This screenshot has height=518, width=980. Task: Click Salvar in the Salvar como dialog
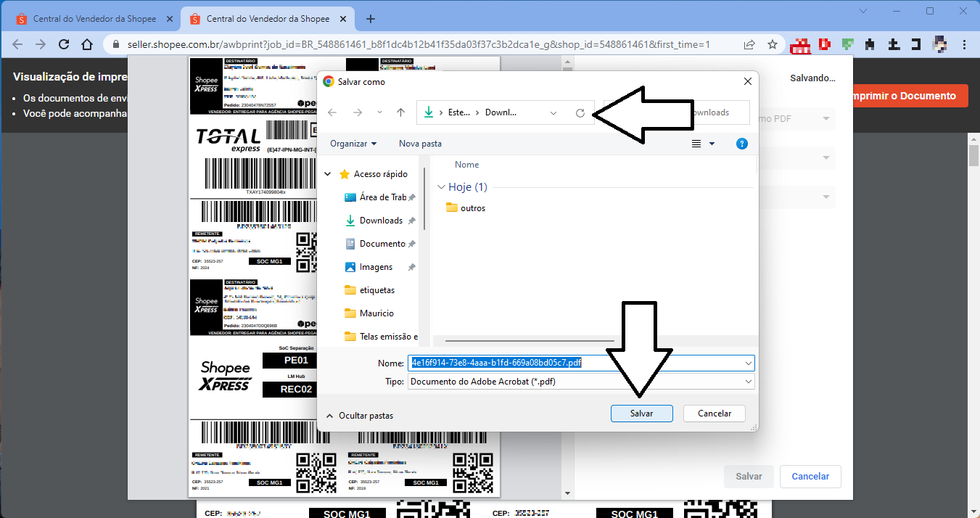[x=642, y=414]
